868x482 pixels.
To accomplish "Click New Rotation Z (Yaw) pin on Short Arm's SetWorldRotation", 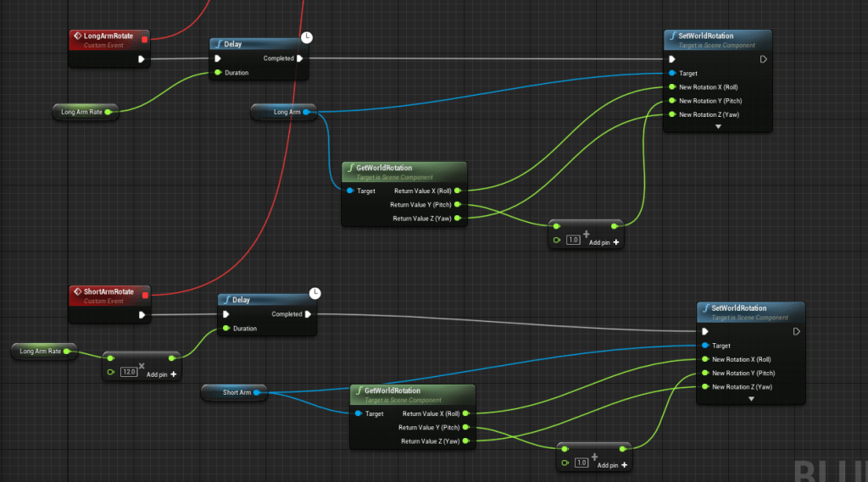I will (x=704, y=387).
